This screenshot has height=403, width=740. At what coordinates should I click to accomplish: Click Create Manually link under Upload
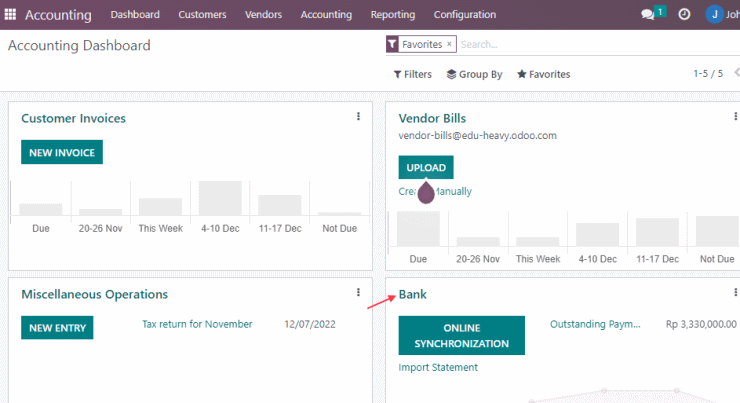(x=435, y=191)
